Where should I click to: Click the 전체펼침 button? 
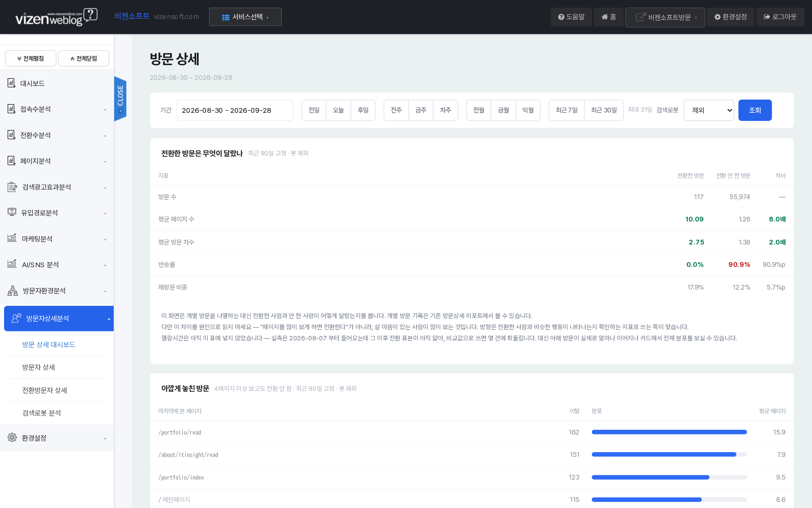31,59
